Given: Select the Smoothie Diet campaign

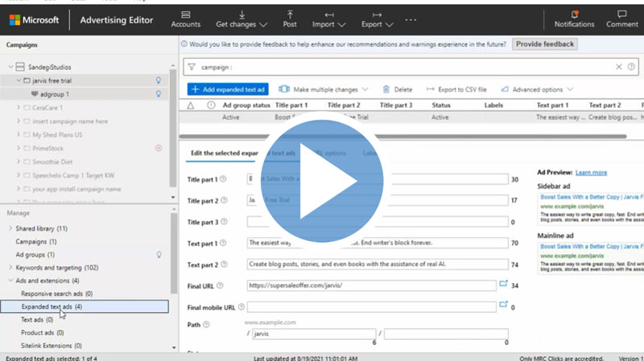Looking at the screenshot, I should tap(52, 162).
